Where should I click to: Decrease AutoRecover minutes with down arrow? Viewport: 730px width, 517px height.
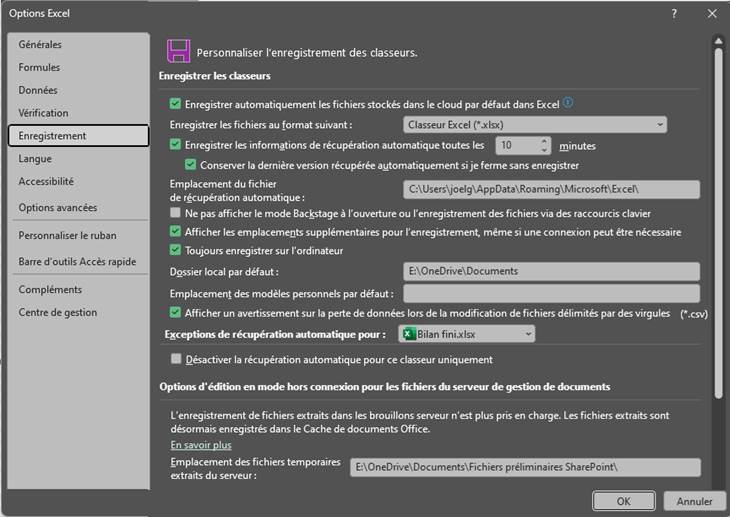pos(544,150)
